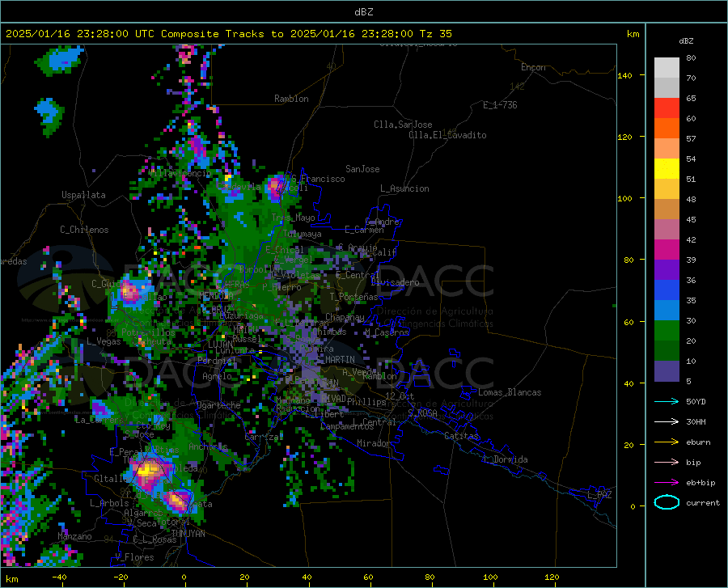
Task: Click the 'S_MARTIN' place label
Action: (336, 360)
